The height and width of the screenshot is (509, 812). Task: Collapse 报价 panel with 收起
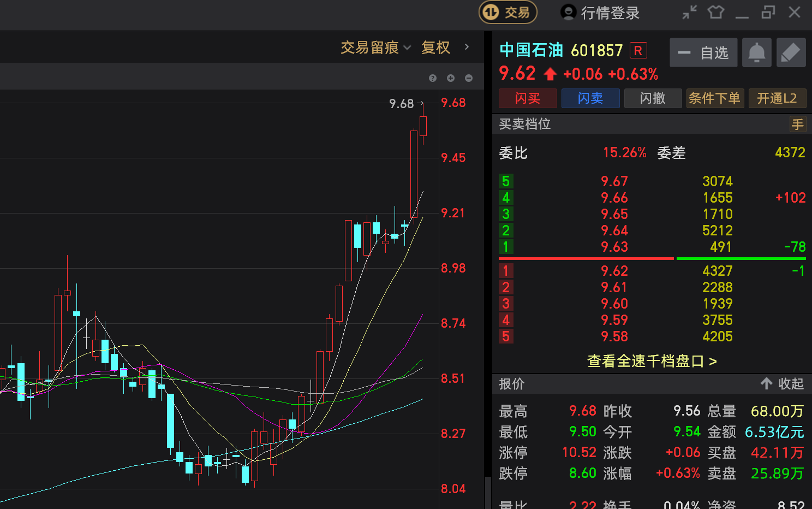click(782, 384)
